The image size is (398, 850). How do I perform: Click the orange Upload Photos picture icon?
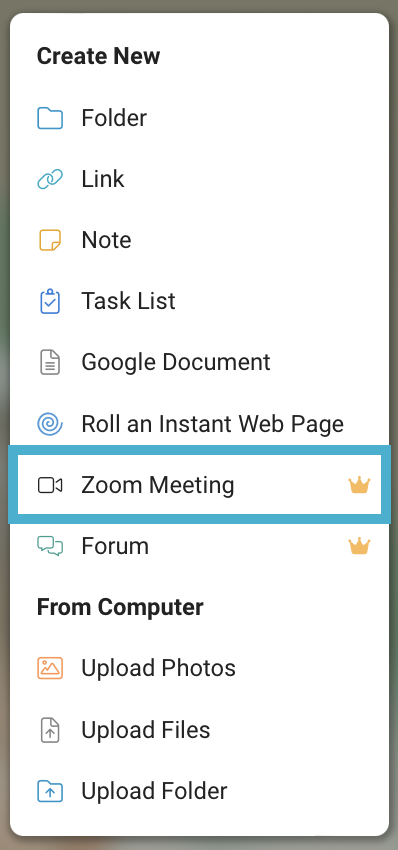[x=50, y=668]
